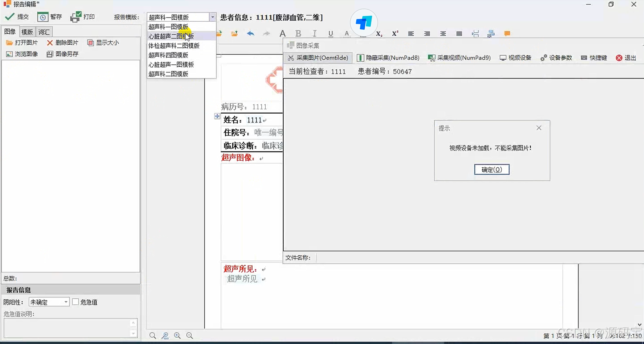
Task: Click 危急值说明 box scroll down arrow
Action: tap(134, 334)
